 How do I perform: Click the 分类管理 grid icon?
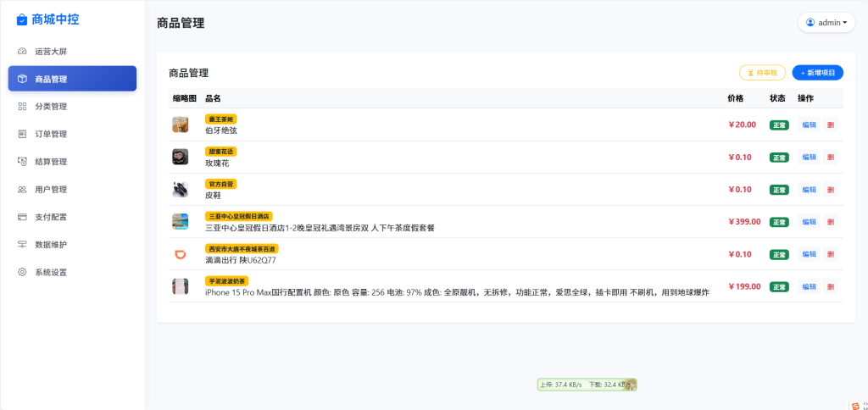pyautogui.click(x=22, y=106)
